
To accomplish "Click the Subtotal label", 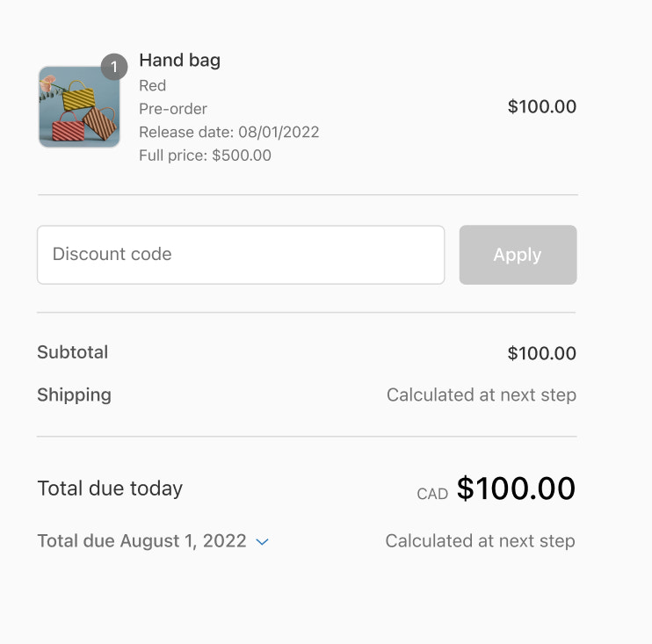I will (72, 352).
